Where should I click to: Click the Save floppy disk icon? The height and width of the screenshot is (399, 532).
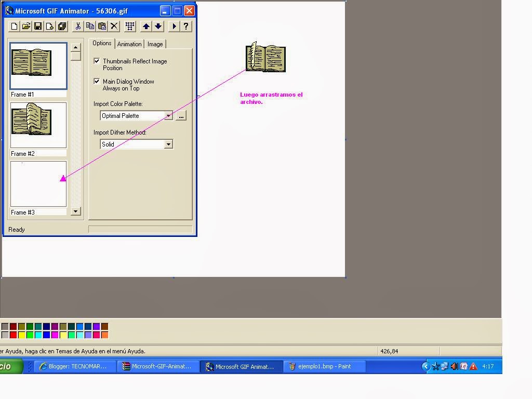point(38,26)
